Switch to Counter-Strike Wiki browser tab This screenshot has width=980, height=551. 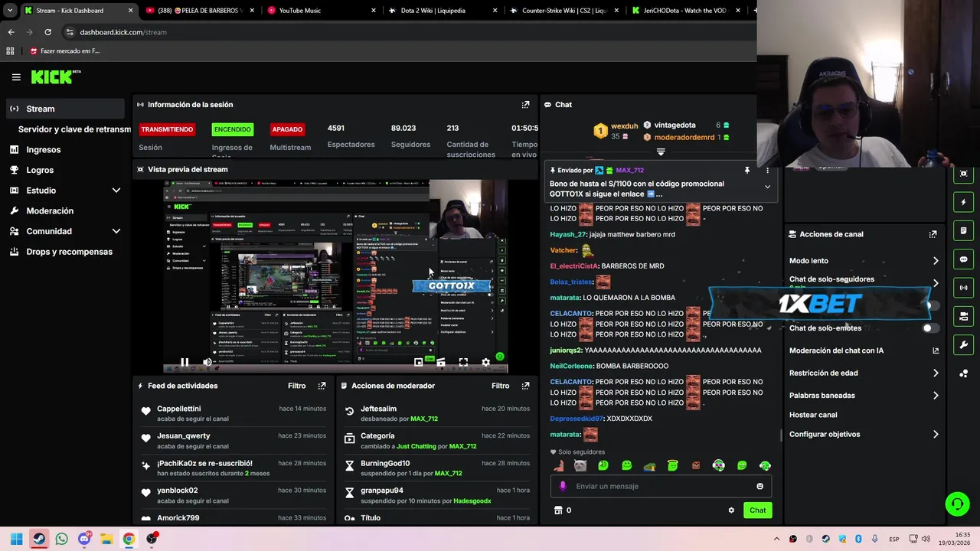[564, 11]
